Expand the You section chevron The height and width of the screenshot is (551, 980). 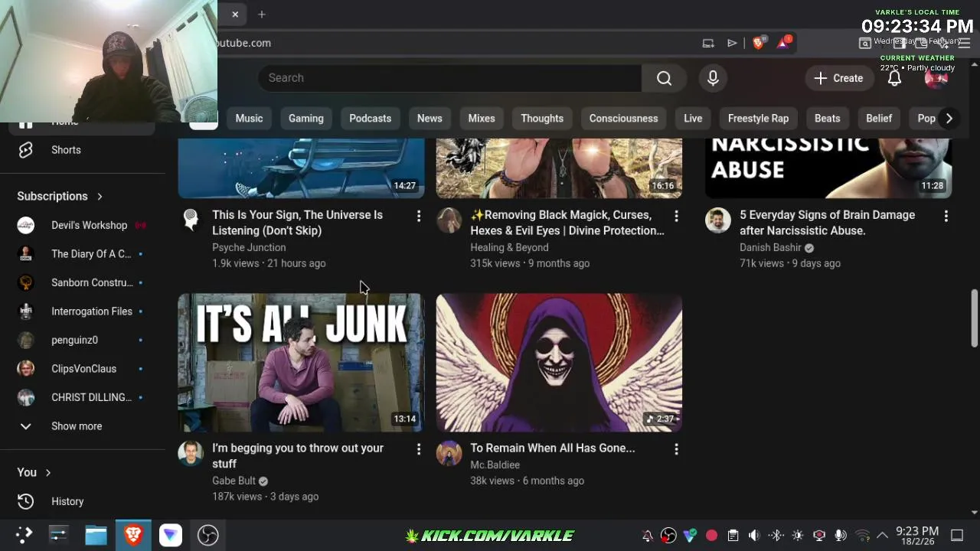pyautogui.click(x=47, y=473)
